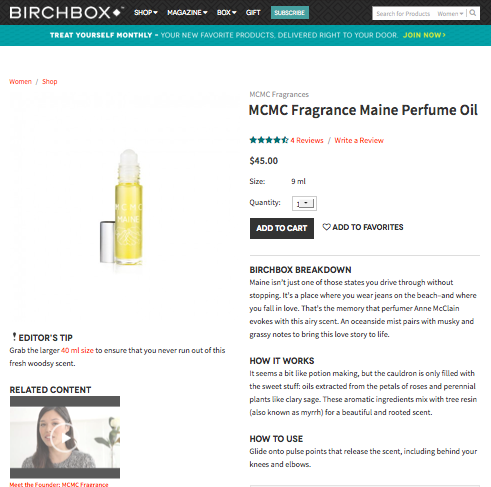Play the Meet the Founder video
The height and width of the screenshot is (487, 491).
click(x=65, y=437)
